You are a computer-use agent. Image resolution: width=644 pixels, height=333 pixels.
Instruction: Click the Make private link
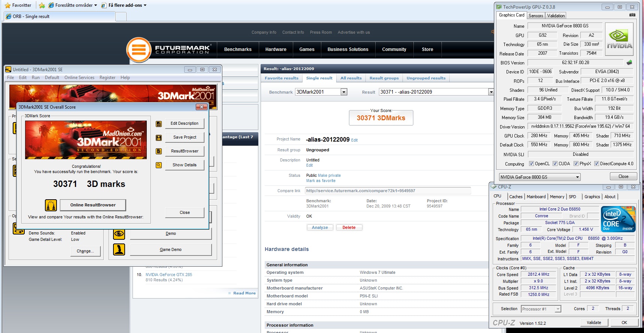[x=329, y=175]
